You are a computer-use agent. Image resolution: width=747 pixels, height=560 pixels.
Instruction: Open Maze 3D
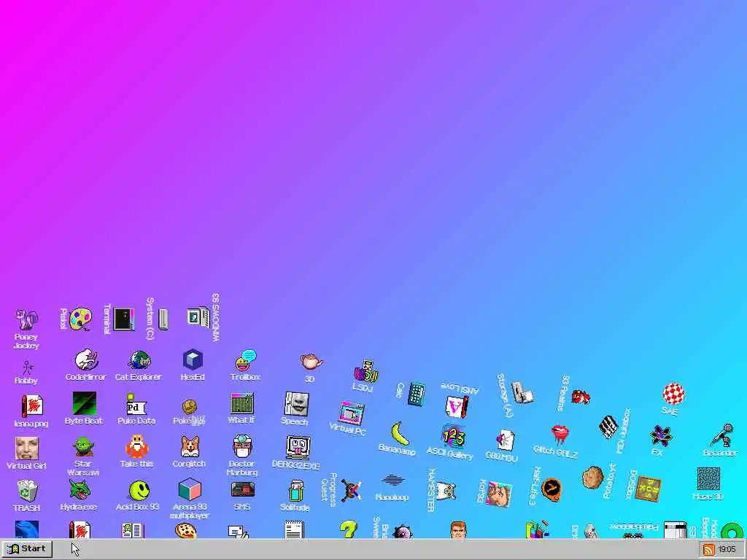click(x=708, y=478)
